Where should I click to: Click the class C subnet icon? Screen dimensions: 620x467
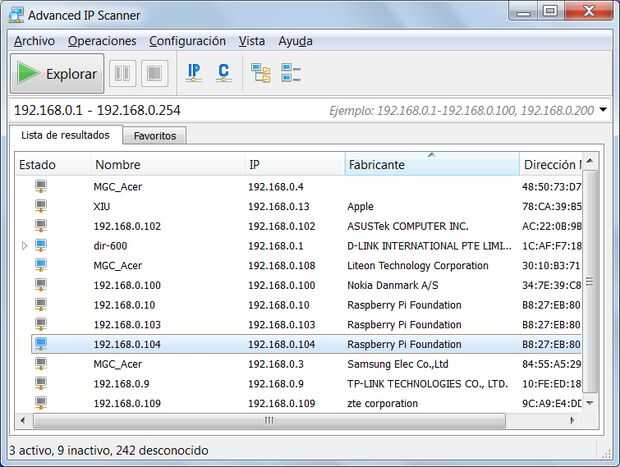pos(223,72)
